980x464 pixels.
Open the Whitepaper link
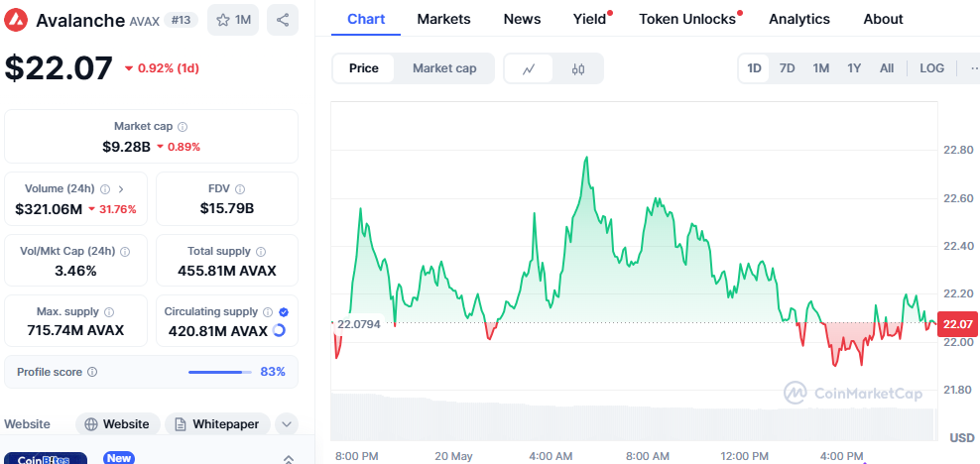click(217, 424)
